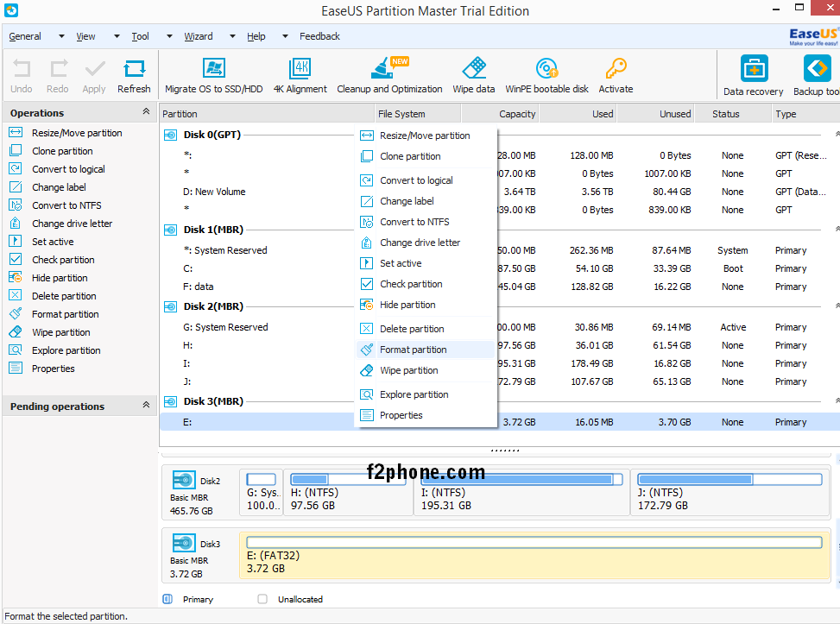Viewport: 840px width, 624px height.
Task: Open the 4K Alignment tool
Action: pyautogui.click(x=300, y=76)
